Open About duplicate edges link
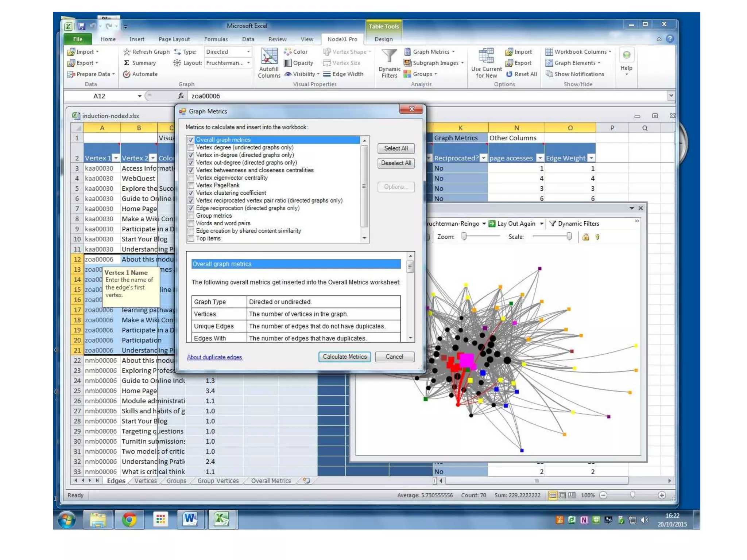 point(214,357)
